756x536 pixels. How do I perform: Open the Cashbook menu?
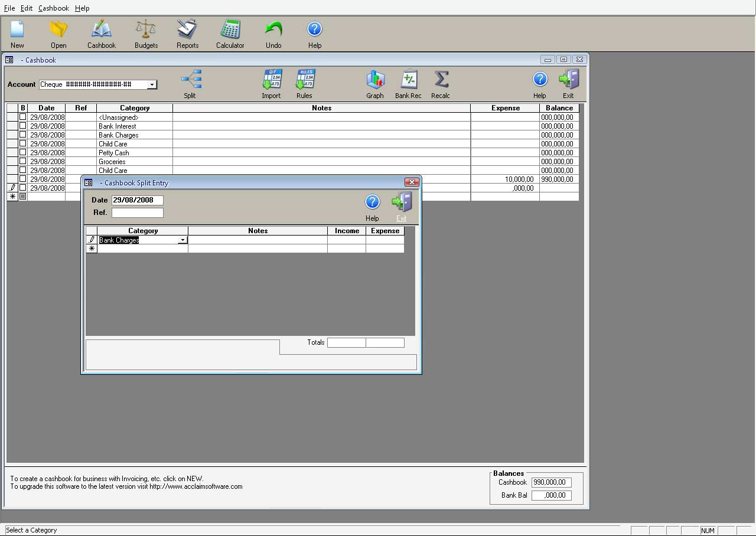[53, 8]
